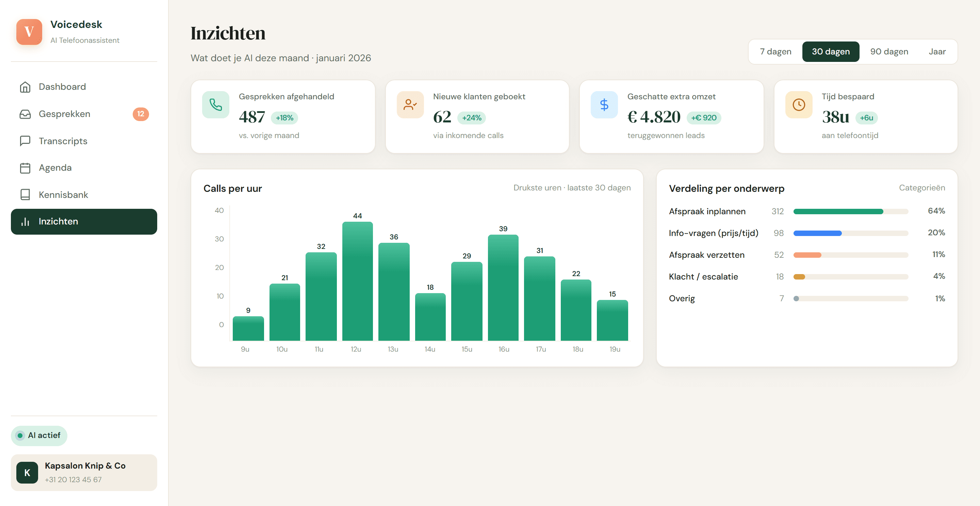Click the user-check icon for Nieuwe klanten geboekt
This screenshot has height=506, width=980.
410,104
